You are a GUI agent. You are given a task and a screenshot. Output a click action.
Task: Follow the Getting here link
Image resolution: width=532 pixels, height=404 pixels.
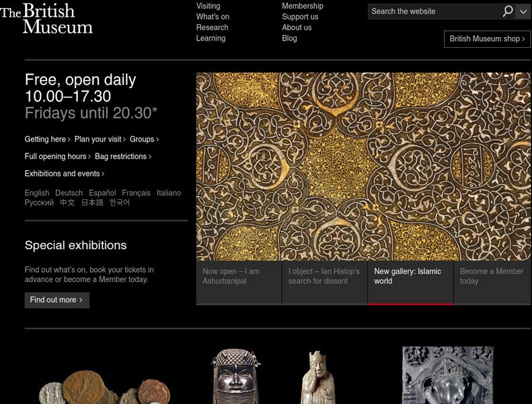point(47,139)
